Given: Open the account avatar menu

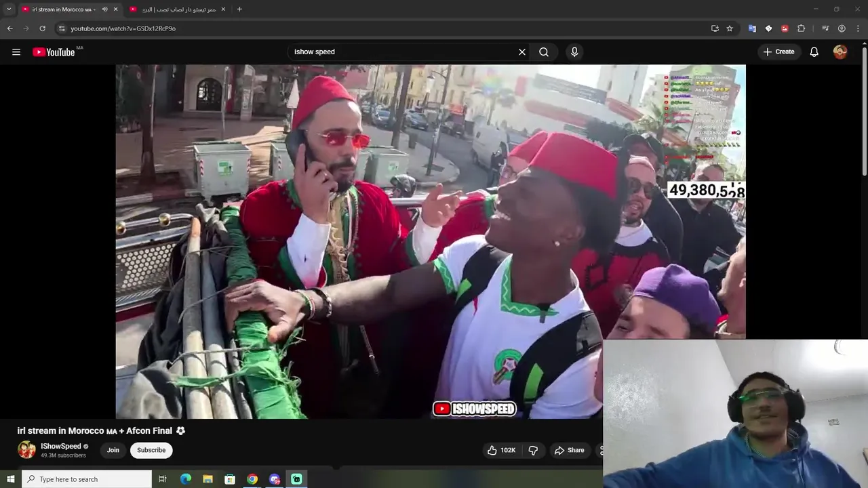Looking at the screenshot, I should (840, 52).
